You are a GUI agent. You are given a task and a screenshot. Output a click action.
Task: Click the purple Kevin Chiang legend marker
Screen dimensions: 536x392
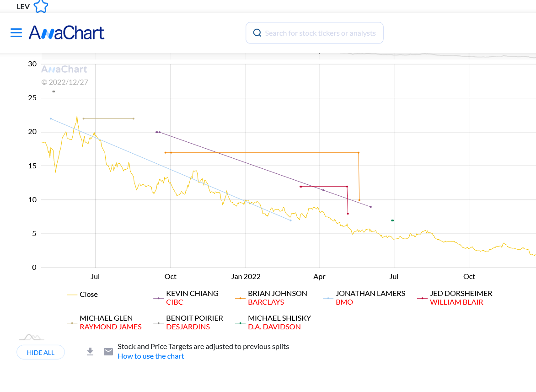pos(158,298)
